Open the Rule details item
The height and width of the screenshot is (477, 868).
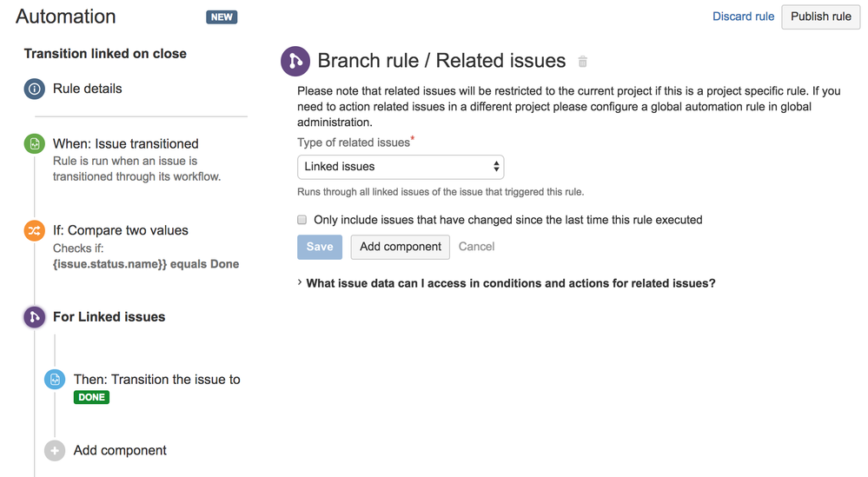(x=88, y=89)
